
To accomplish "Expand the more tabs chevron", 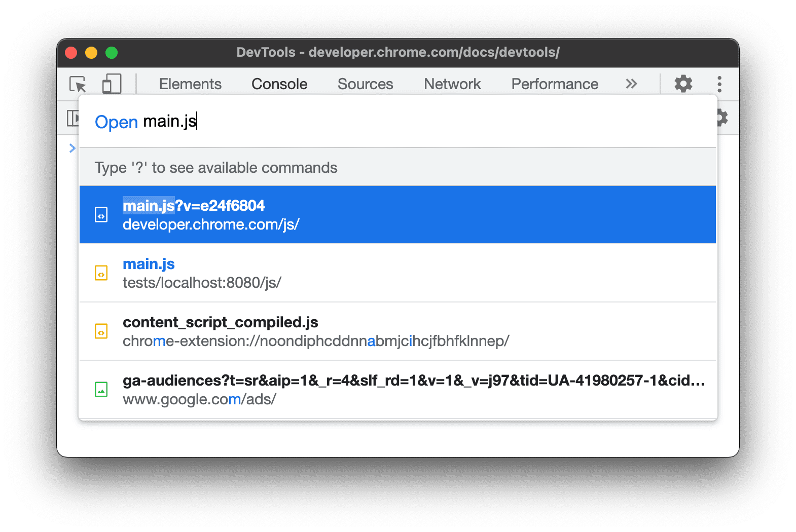I will pyautogui.click(x=631, y=84).
